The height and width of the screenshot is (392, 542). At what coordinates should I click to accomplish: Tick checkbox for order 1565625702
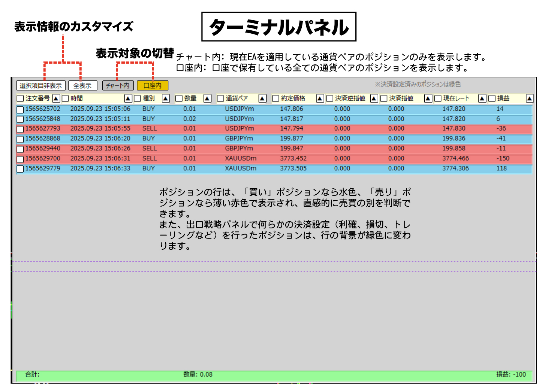click(x=21, y=110)
